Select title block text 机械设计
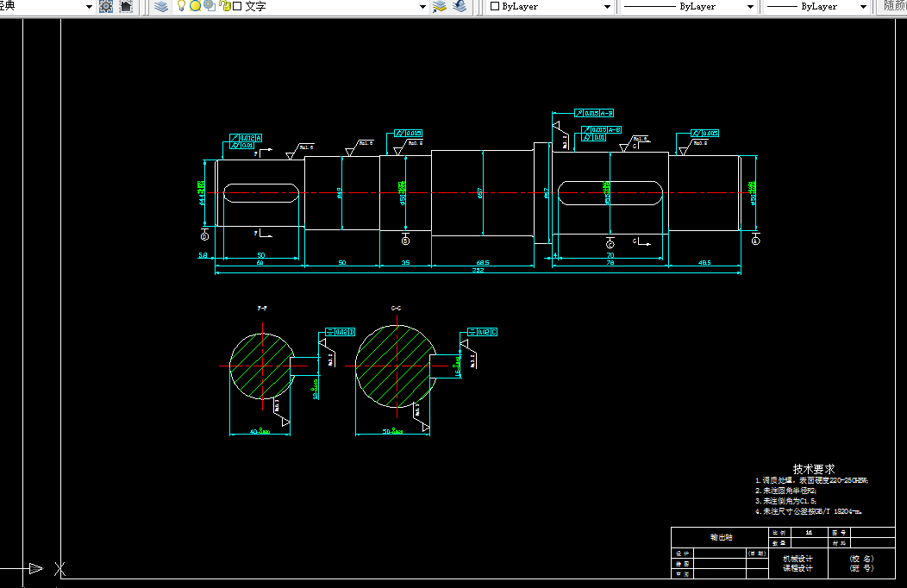The width and height of the screenshot is (907, 588). (x=798, y=559)
